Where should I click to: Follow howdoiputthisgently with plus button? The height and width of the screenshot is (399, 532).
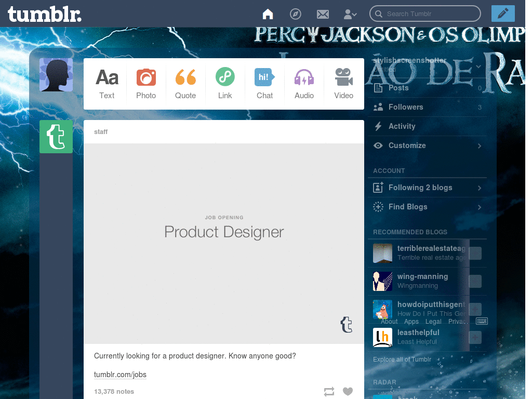coord(475,310)
